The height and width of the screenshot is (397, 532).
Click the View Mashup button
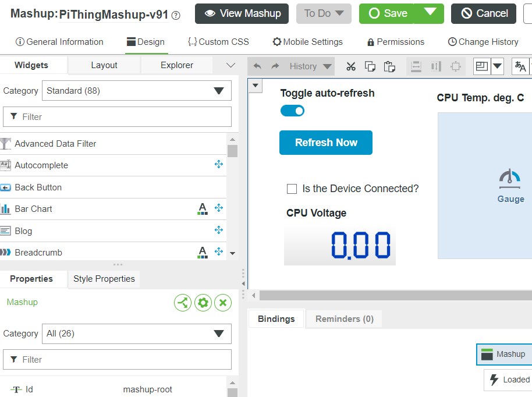pyautogui.click(x=242, y=13)
